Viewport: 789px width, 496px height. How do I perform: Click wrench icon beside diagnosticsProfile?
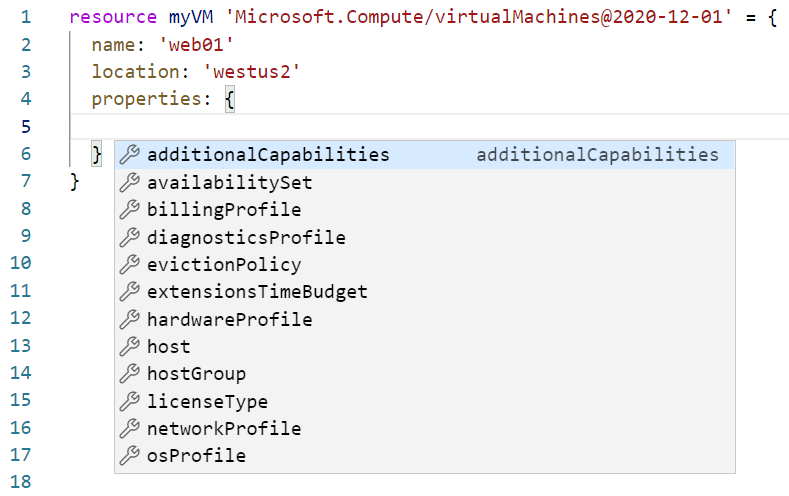(129, 238)
